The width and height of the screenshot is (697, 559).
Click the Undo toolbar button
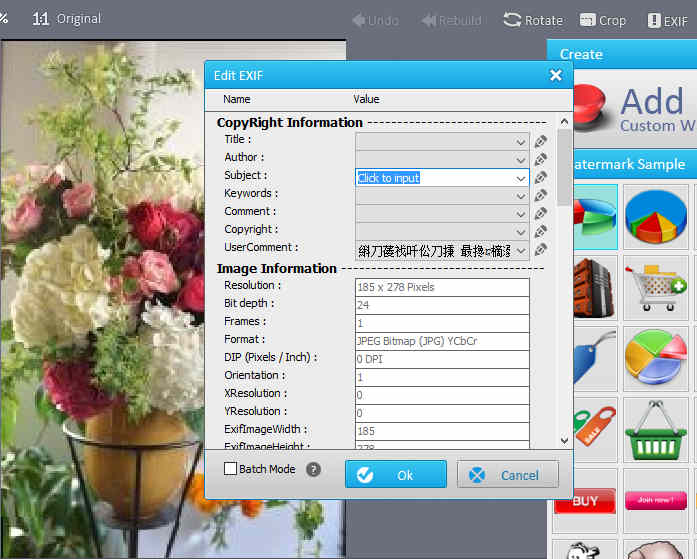376,20
